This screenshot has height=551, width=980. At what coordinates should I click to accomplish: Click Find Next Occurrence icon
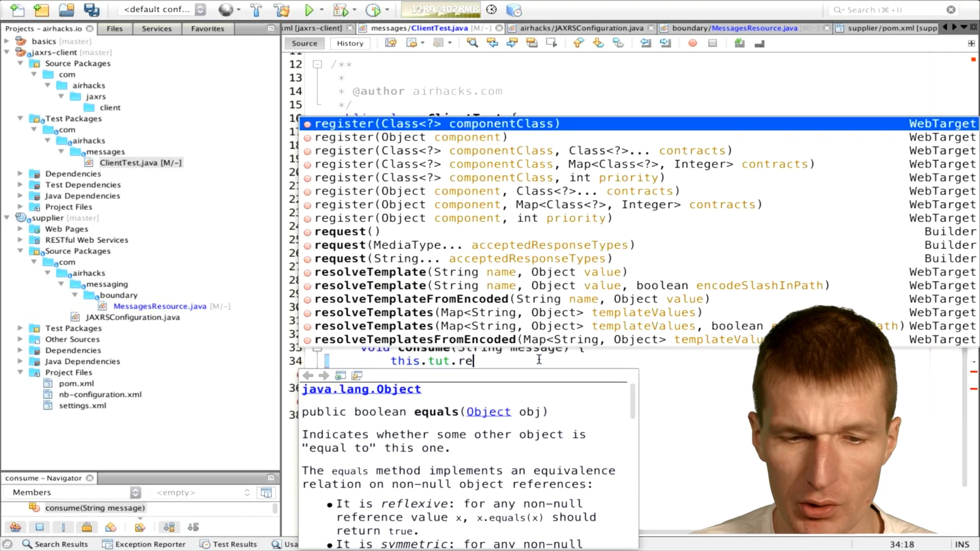(512, 43)
